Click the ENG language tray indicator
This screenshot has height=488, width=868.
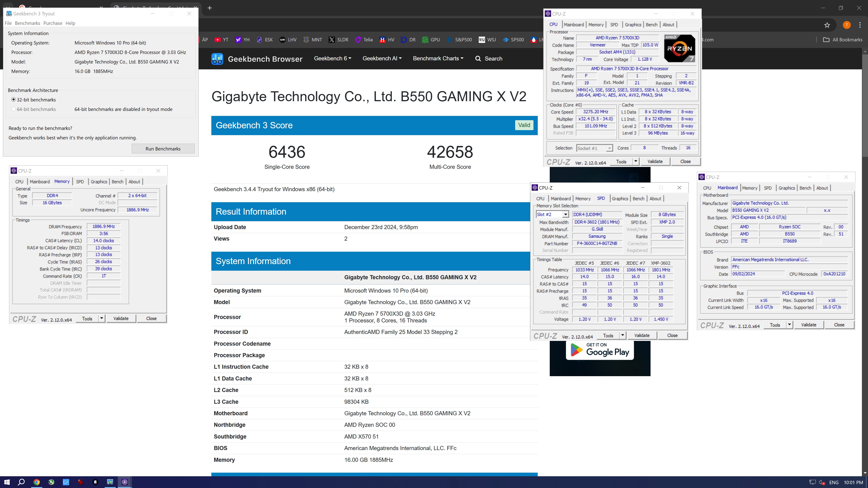pos(834,482)
